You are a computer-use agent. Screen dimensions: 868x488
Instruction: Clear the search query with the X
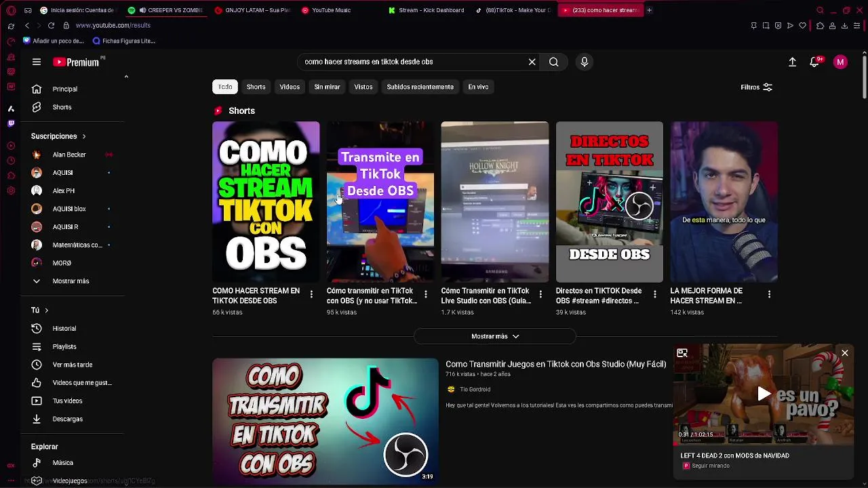tap(532, 62)
